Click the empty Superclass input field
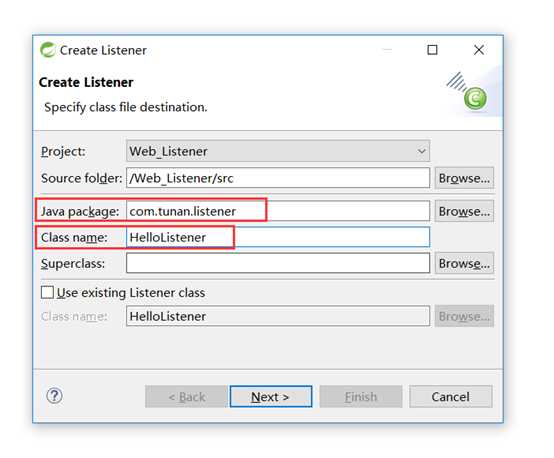This screenshot has height=458, width=554. 278,263
